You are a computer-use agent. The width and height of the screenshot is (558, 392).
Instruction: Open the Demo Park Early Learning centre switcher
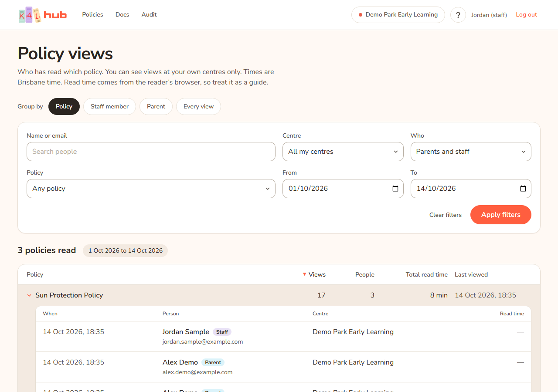(398, 15)
